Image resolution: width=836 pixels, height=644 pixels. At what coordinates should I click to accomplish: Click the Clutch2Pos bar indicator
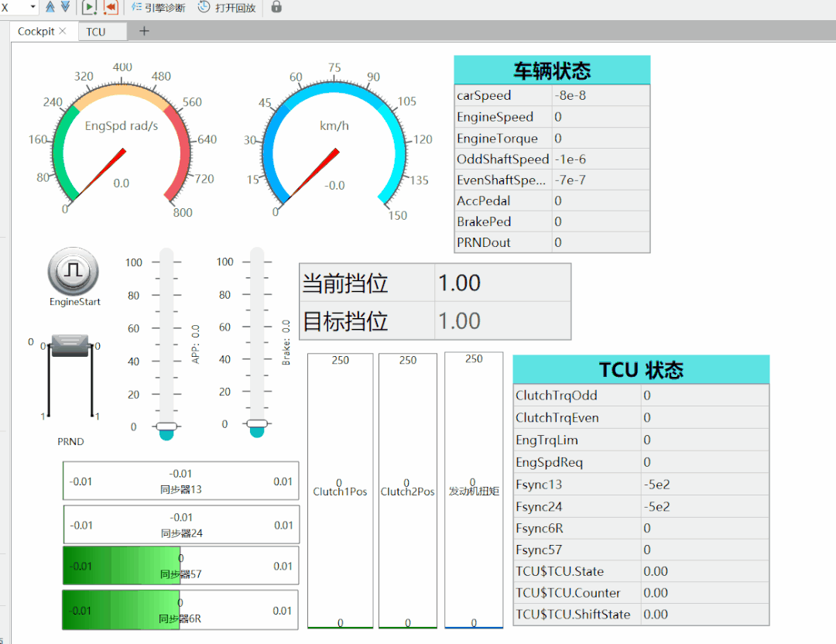pos(408,491)
